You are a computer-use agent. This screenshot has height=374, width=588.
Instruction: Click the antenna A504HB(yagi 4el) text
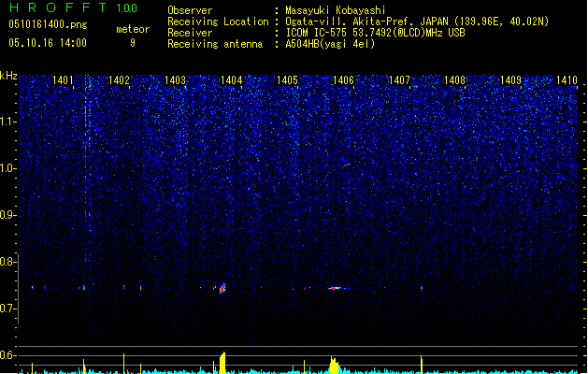click(330, 44)
